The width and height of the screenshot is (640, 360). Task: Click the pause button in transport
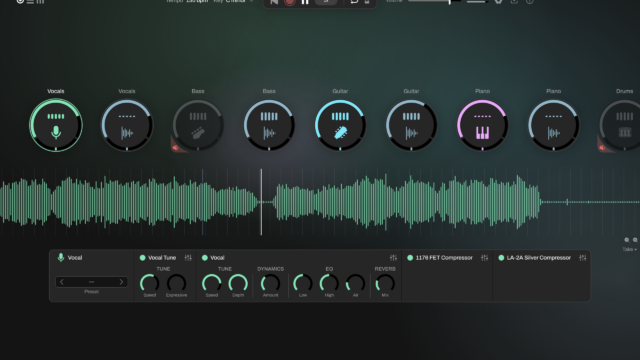click(305, 2)
